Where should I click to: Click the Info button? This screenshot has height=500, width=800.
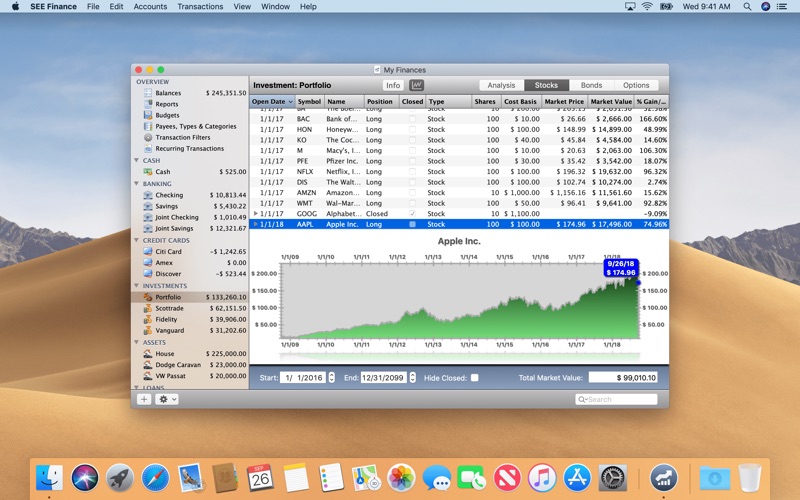pos(393,85)
